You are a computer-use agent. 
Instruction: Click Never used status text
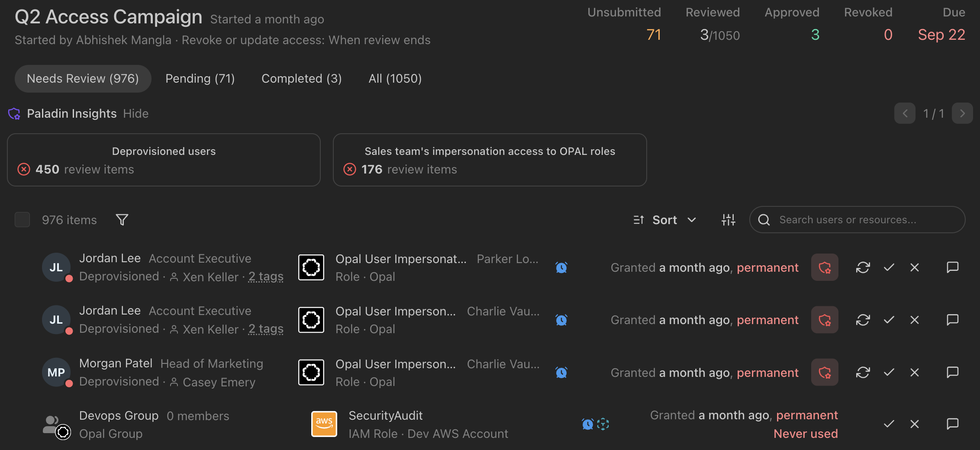coord(806,434)
